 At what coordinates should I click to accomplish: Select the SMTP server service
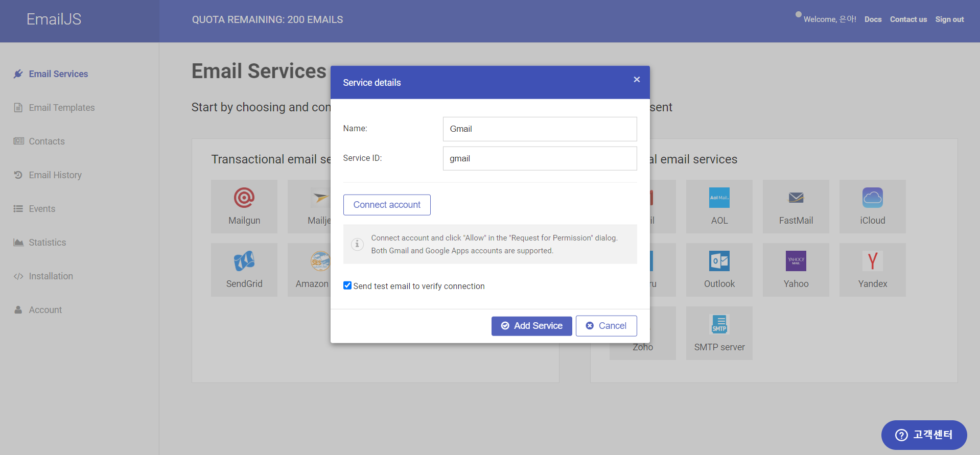(x=719, y=333)
